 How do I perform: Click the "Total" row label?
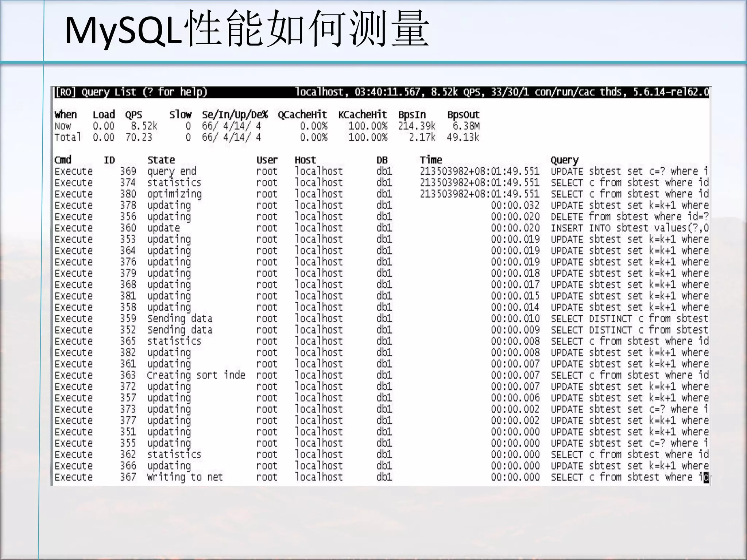pos(68,137)
